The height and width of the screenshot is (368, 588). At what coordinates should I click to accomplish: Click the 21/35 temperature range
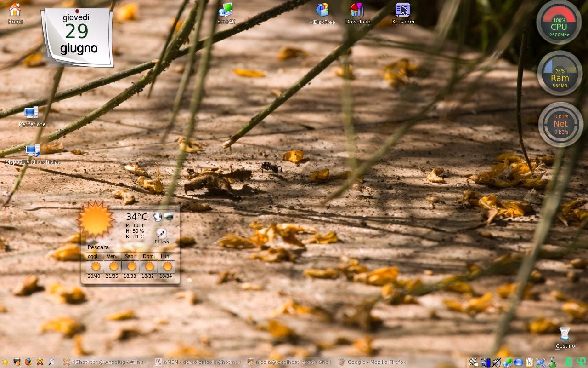[x=112, y=276]
